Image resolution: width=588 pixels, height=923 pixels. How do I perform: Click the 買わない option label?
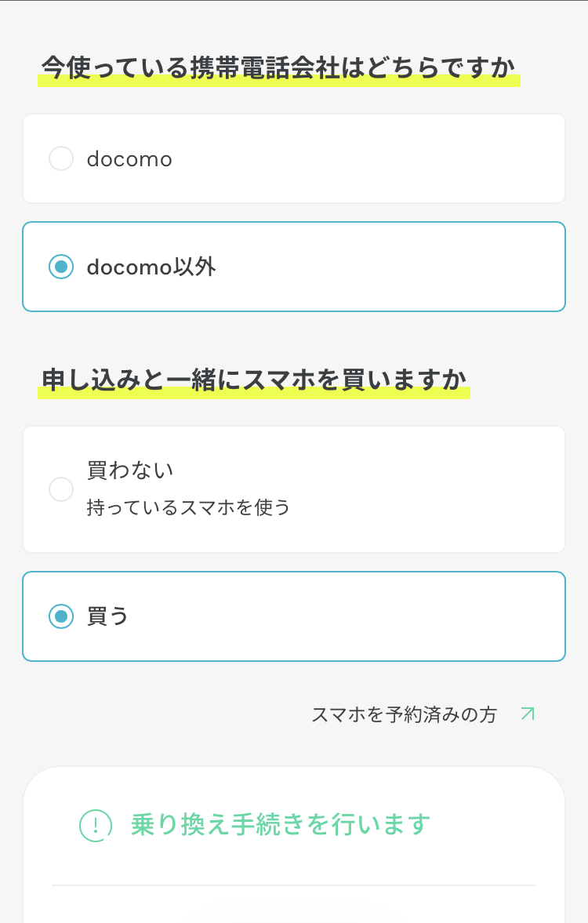(x=130, y=471)
